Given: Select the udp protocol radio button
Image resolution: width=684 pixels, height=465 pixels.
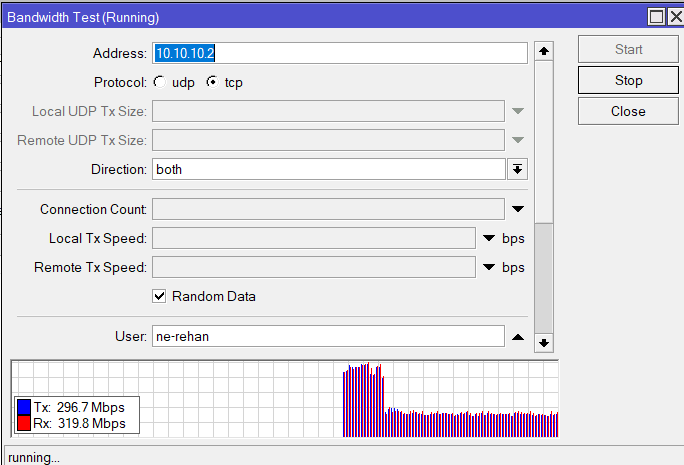Looking at the screenshot, I should 160,82.
